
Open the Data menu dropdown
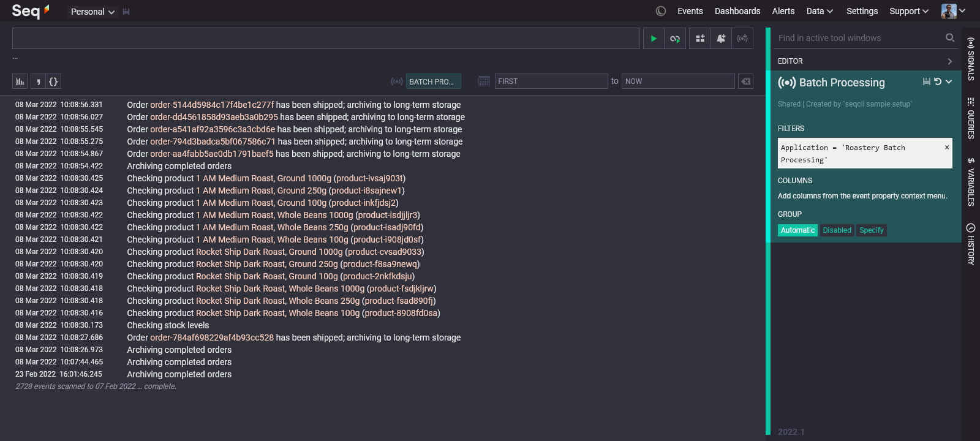point(820,11)
